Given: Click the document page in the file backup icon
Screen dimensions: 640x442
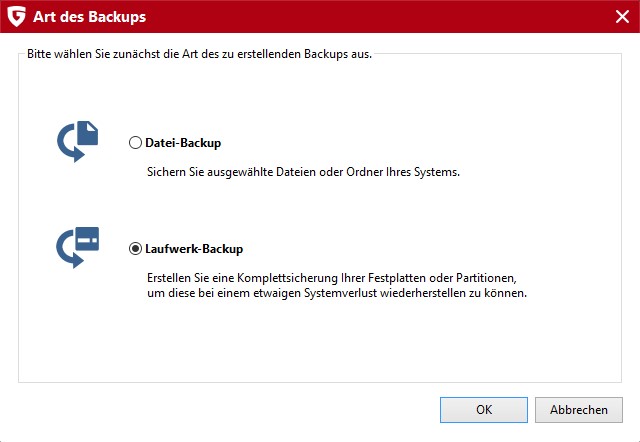Looking at the screenshot, I should click(x=88, y=133).
